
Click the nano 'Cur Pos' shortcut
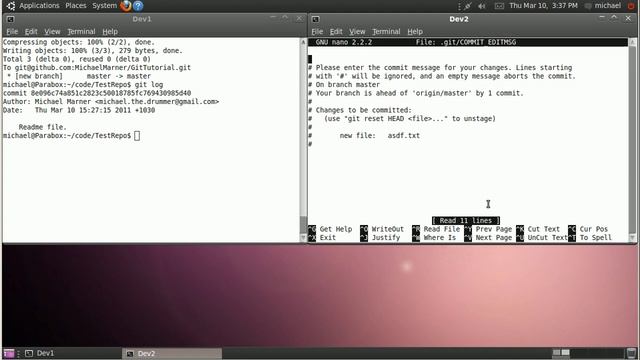tap(588, 229)
